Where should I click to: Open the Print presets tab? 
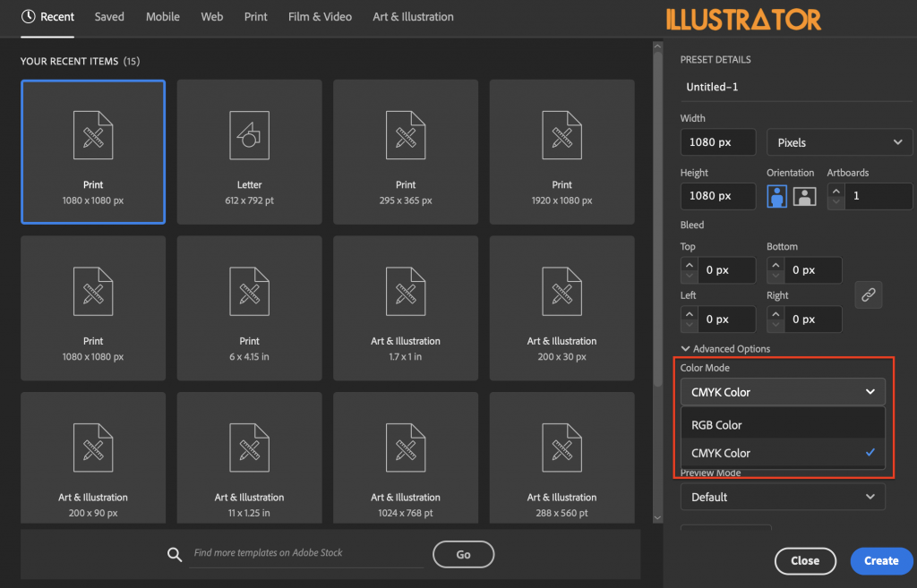[x=255, y=17]
